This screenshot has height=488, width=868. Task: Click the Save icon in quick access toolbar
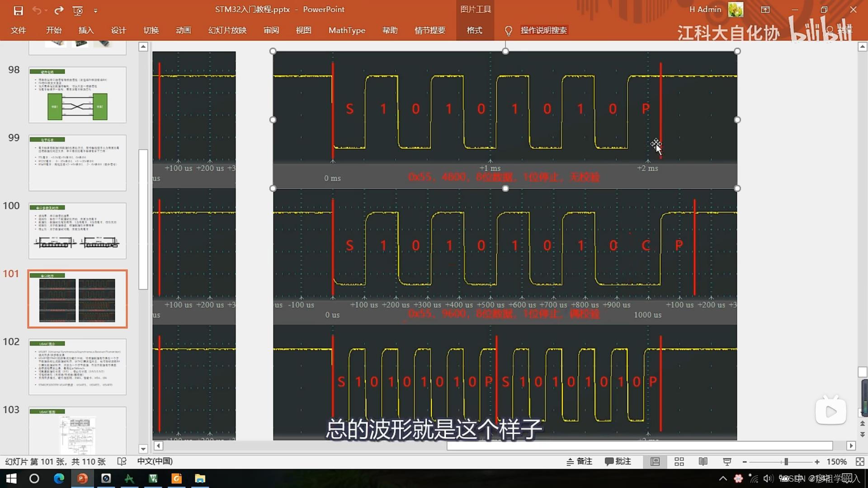tap(18, 10)
